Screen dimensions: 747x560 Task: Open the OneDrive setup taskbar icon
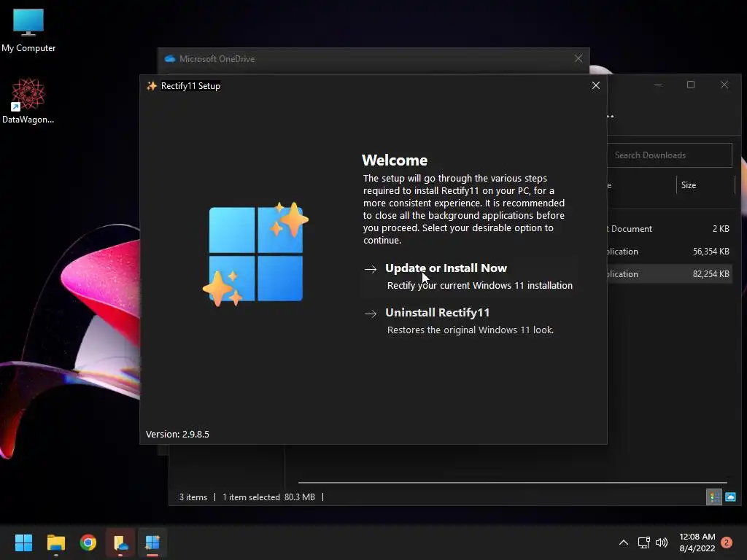click(x=120, y=542)
